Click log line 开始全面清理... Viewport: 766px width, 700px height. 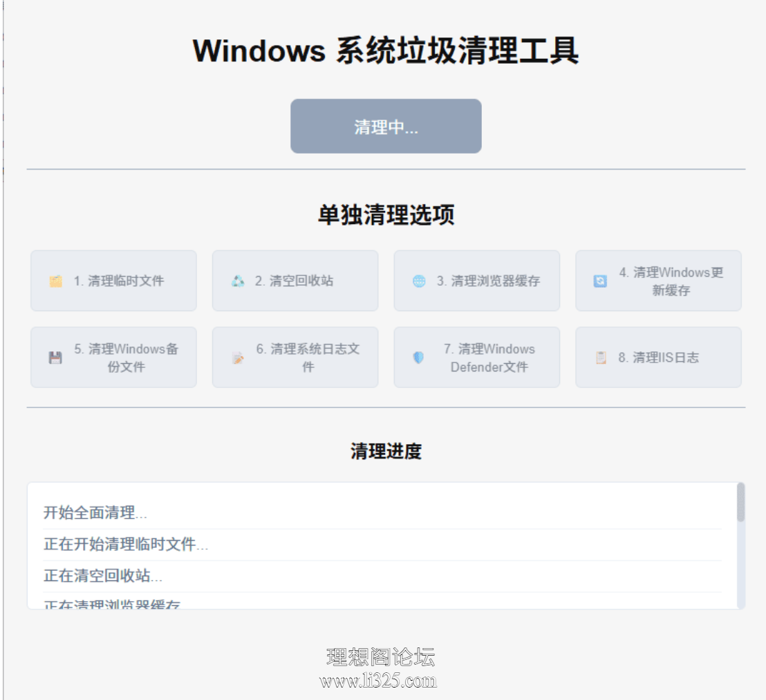[95, 513]
